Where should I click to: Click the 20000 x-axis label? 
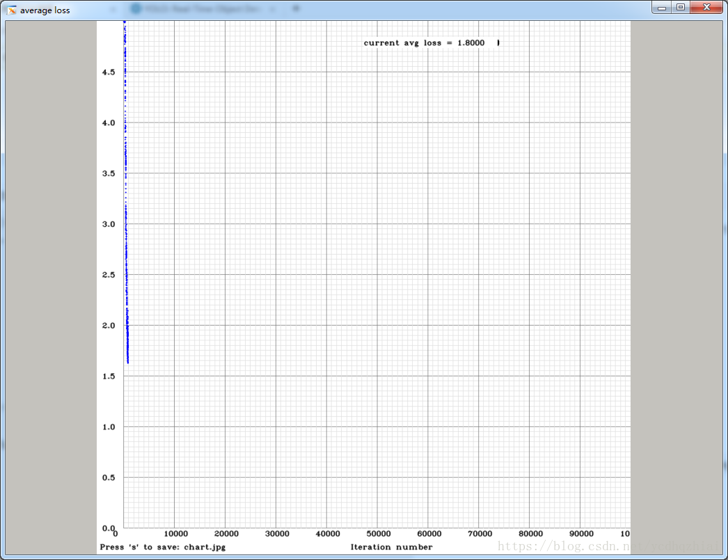227,534
